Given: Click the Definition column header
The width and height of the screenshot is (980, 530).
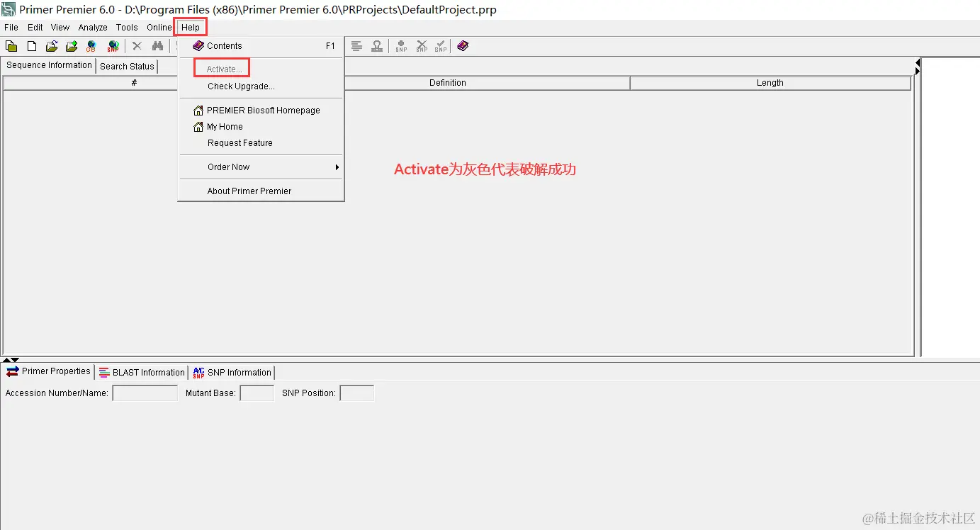Looking at the screenshot, I should coord(448,83).
